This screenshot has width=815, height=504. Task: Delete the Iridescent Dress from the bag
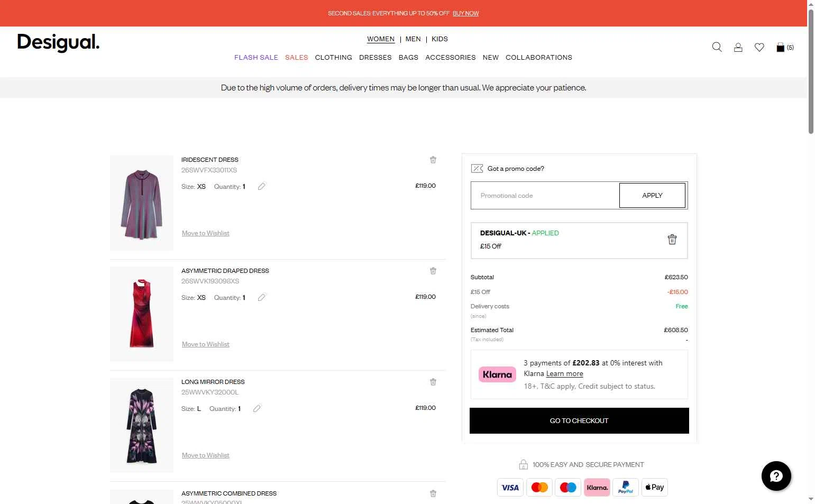pos(433,160)
